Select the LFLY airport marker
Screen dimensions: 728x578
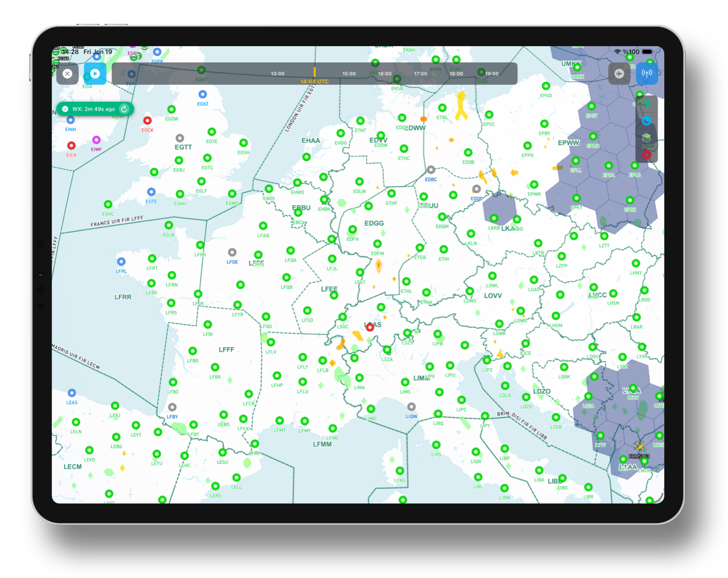pos(302,357)
